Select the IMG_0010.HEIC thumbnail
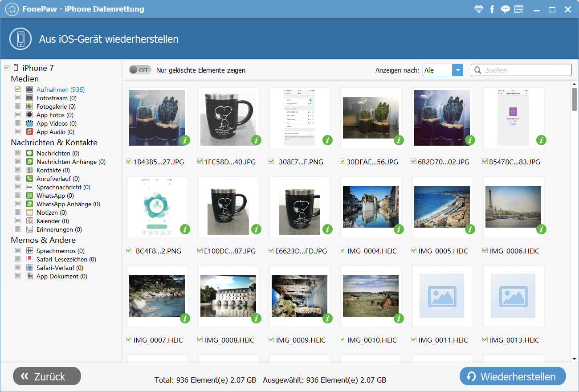The width and height of the screenshot is (579, 392). point(371,296)
